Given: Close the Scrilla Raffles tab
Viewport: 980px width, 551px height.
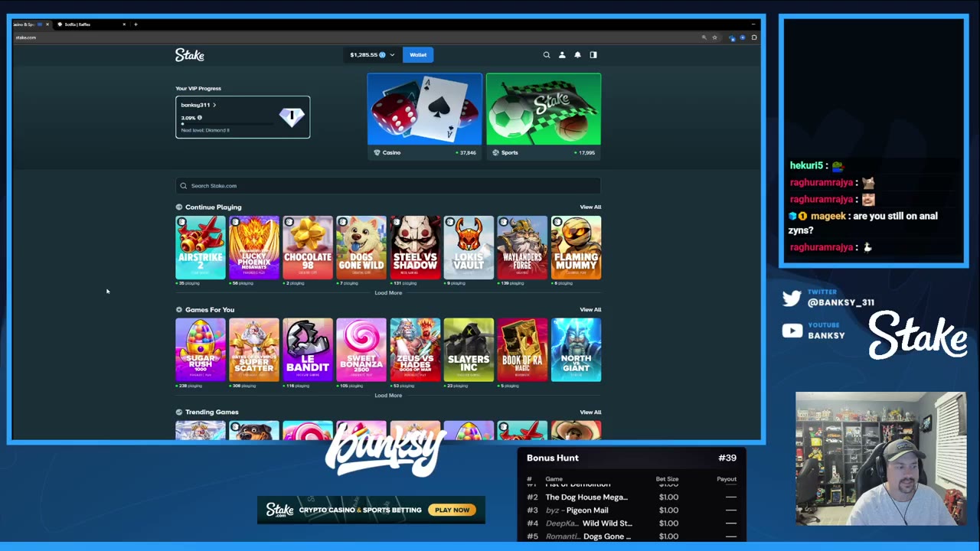Looking at the screenshot, I should (x=124, y=24).
